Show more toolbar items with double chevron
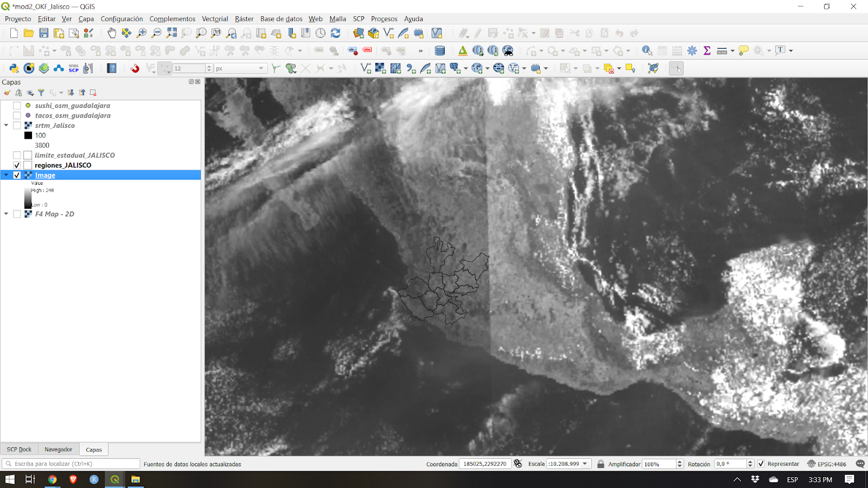Screen dimensions: 868x488 [420, 50]
